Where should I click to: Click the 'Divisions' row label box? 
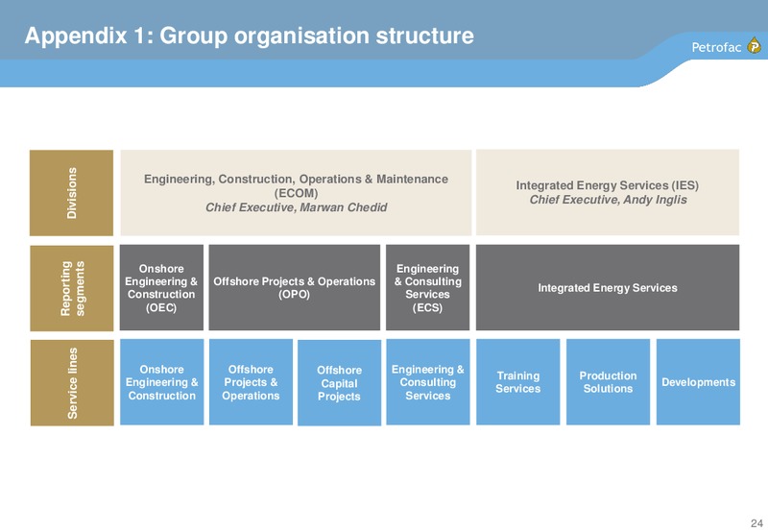click(71, 193)
